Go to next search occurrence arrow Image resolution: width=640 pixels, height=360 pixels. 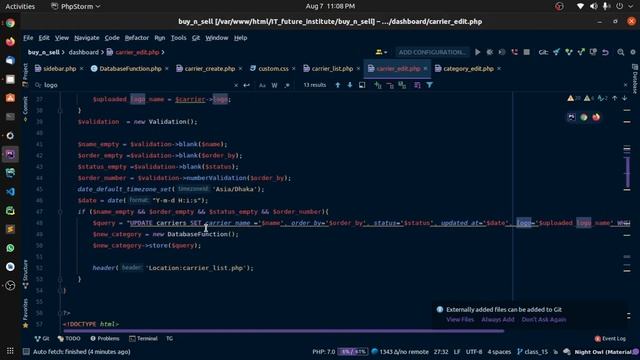pyautogui.click(x=350, y=85)
